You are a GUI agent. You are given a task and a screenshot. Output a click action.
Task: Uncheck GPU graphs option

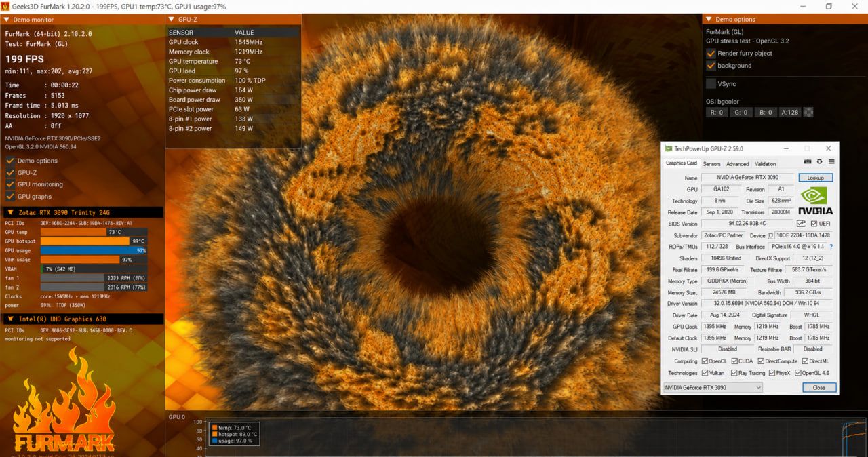[x=10, y=197]
